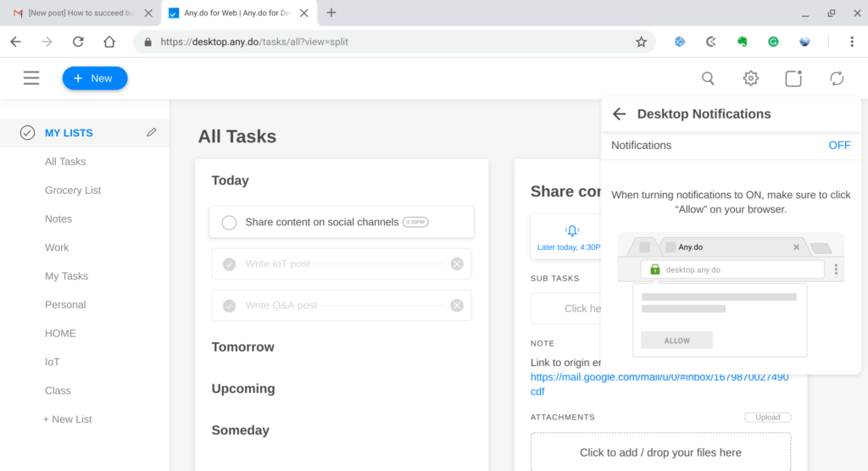Toggle Notifications OFF switch
Image resolution: width=868 pixels, height=471 pixels.
pyautogui.click(x=839, y=146)
